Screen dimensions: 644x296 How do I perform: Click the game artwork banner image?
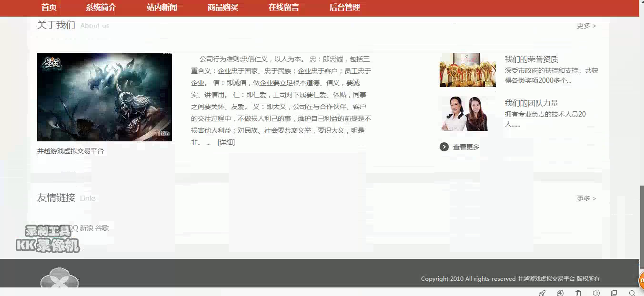click(x=104, y=97)
